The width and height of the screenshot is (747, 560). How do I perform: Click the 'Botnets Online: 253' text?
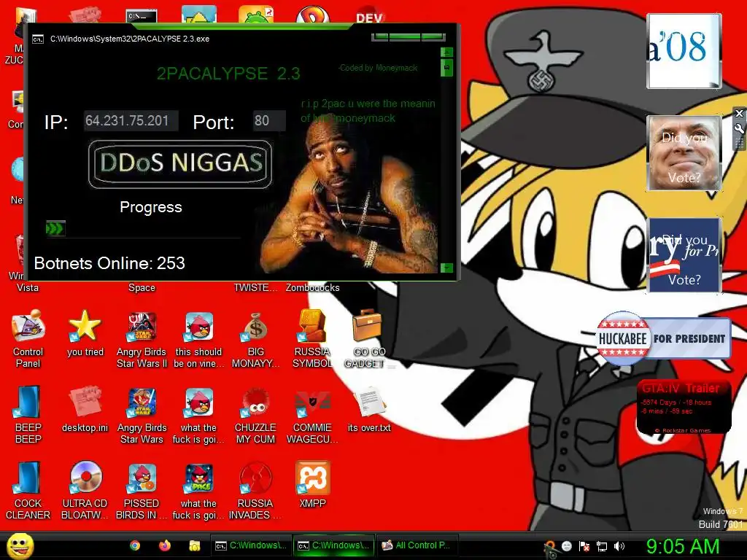point(109,262)
